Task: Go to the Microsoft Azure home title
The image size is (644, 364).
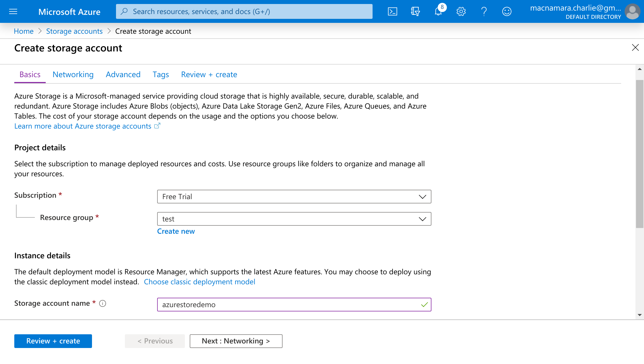Action: pyautogui.click(x=69, y=12)
